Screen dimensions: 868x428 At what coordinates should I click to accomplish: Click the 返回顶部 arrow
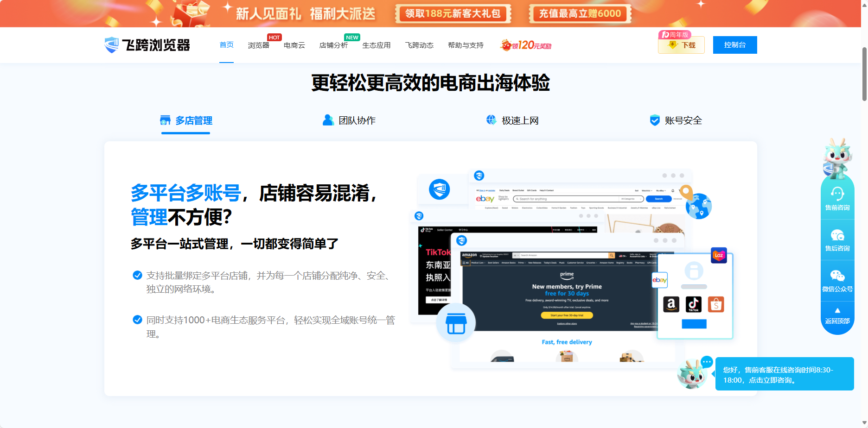click(x=837, y=310)
